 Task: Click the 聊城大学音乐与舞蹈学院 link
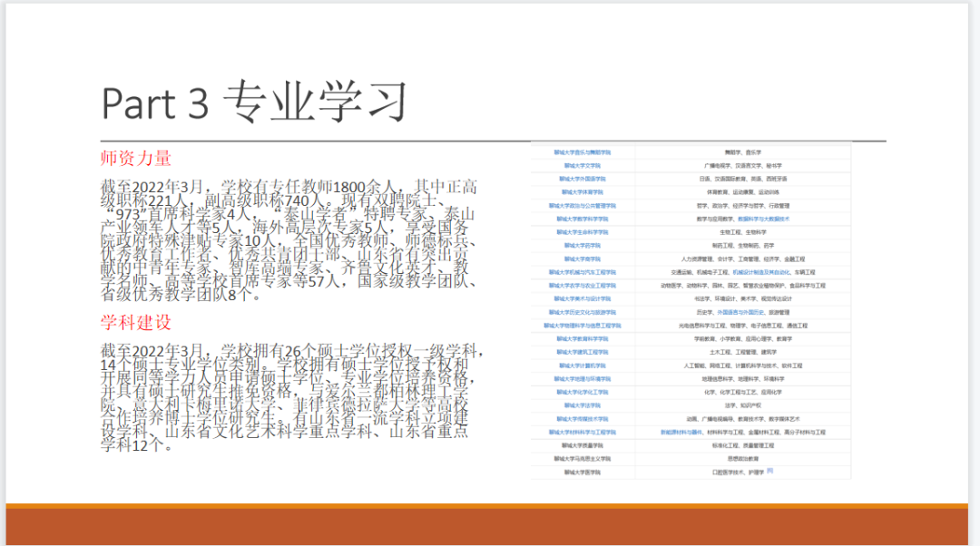pyautogui.click(x=583, y=152)
